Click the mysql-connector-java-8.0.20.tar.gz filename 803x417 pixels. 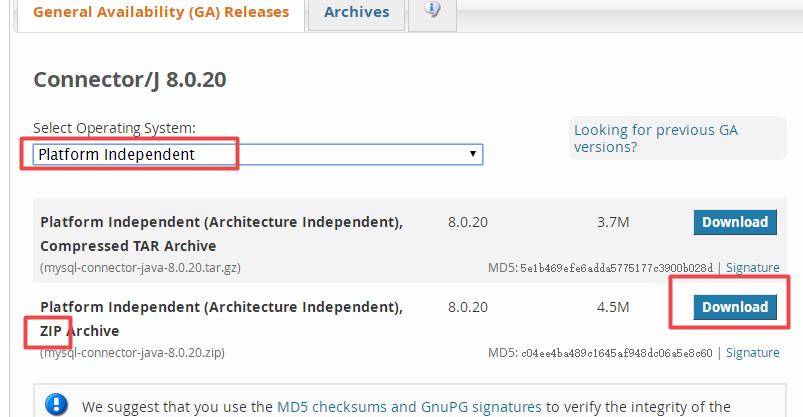[x=140, y=268]
